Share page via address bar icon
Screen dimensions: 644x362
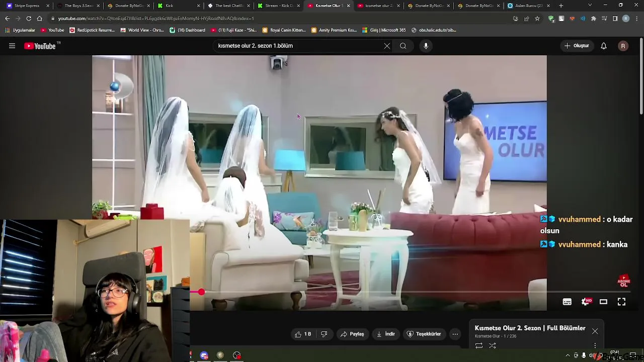[x=526, y=19]
